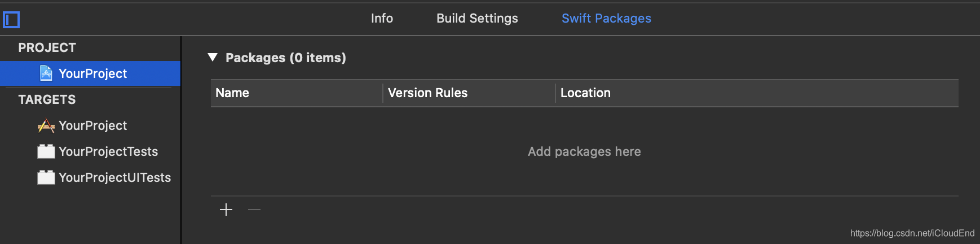Collapse the Packages disclosure triangle

pos(213,57)
